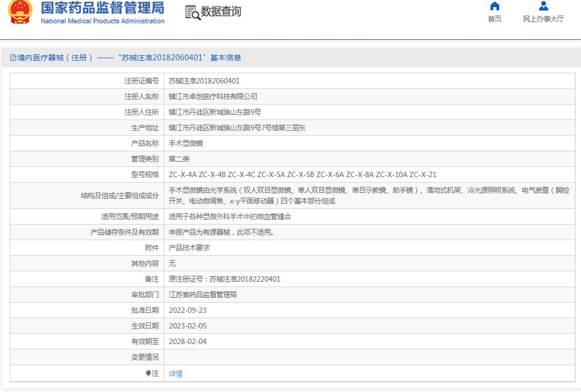This screenshot has height=392, width=581.
Task: Click 原注册证号:苏械注准20182220401 remark
Action: [x=225, y=279]
